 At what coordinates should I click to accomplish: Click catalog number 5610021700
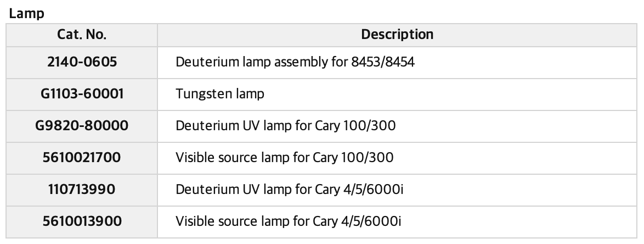pyautogui.click(x=82, y=158)
